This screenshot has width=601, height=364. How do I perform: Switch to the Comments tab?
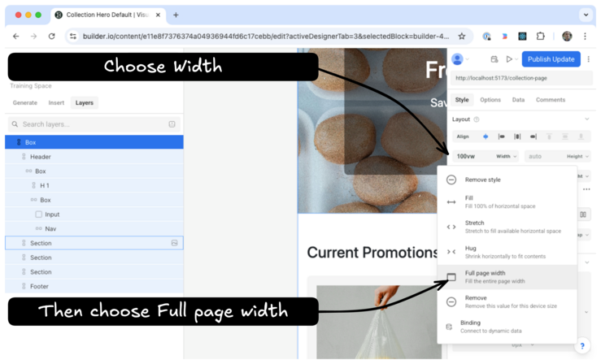[x=551, y=100]
